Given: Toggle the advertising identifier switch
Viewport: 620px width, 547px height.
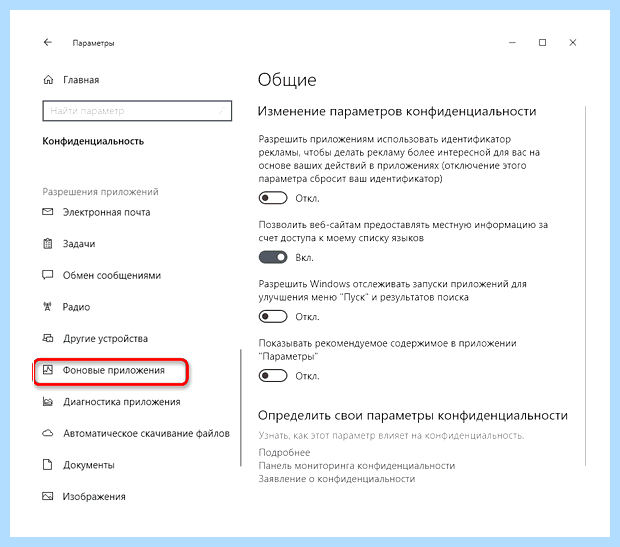Looking at the screenshot, I should [x=273, y=198].
